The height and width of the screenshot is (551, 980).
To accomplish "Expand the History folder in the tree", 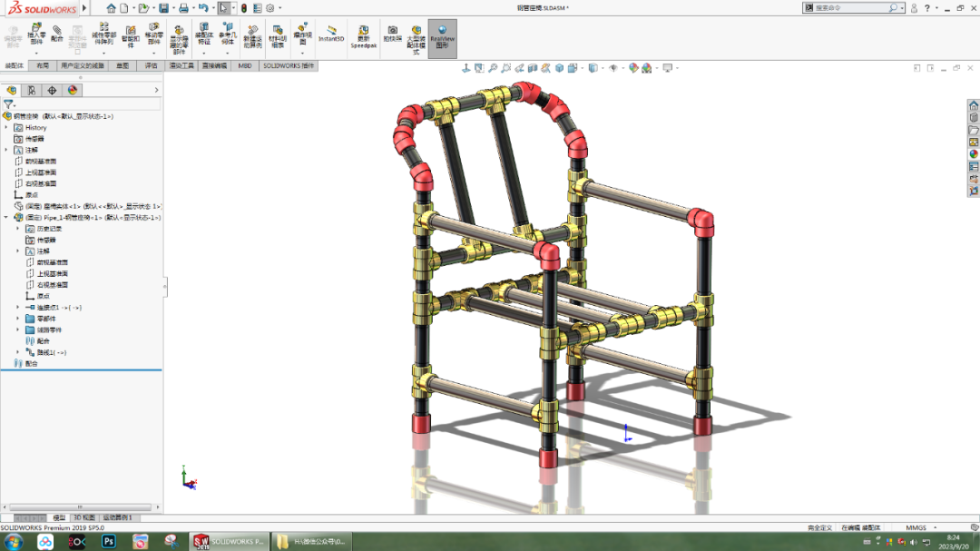I will pyautogui.click(x=6, y=127).
